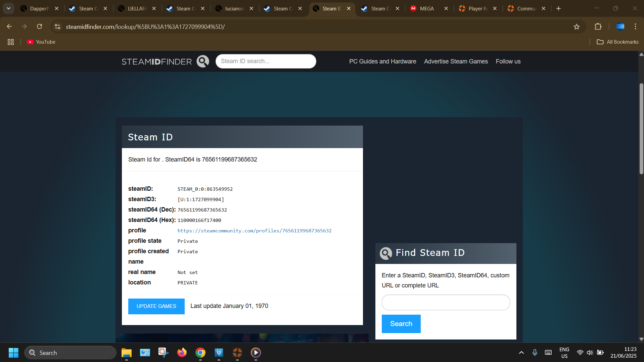Click the STEAMIDFINDER logo
This screenshot has width=644, height=362.
156,61
